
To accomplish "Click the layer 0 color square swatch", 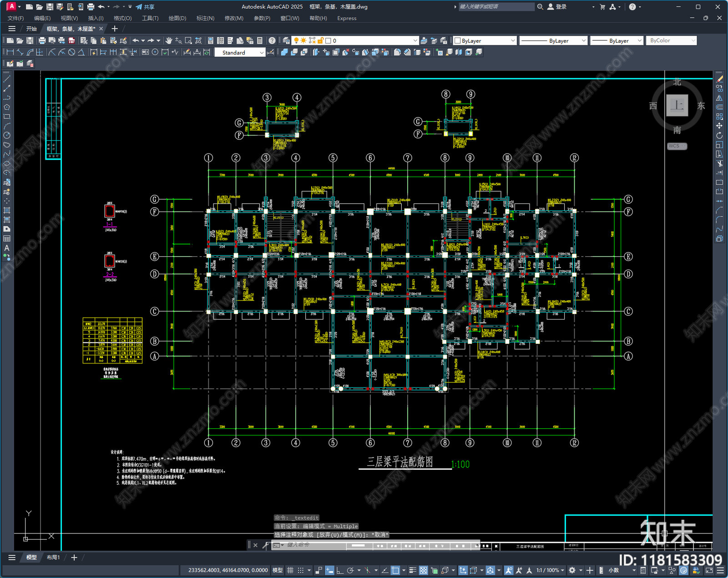I will (x=328, y=41).
